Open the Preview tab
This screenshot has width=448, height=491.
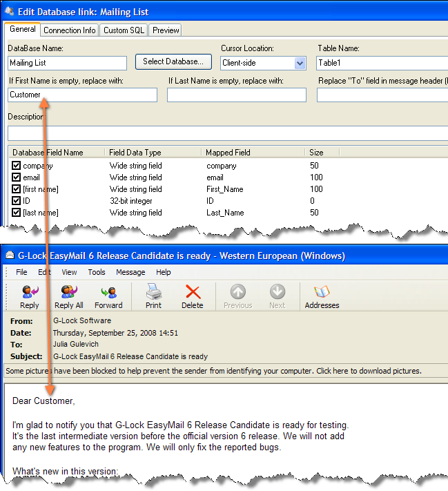tap(166, 30)
